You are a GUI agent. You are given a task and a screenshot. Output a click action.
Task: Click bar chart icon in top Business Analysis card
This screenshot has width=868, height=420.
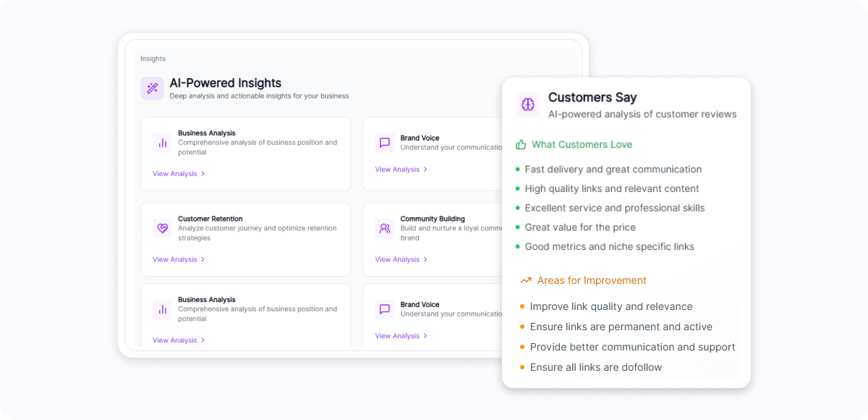pyautogui.click(x=163, y=143)
